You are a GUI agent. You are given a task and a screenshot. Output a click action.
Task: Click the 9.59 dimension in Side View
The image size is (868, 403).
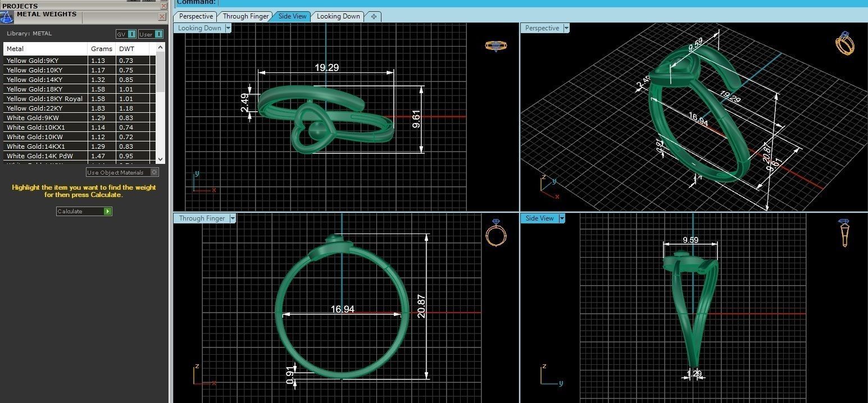[690, 240]
